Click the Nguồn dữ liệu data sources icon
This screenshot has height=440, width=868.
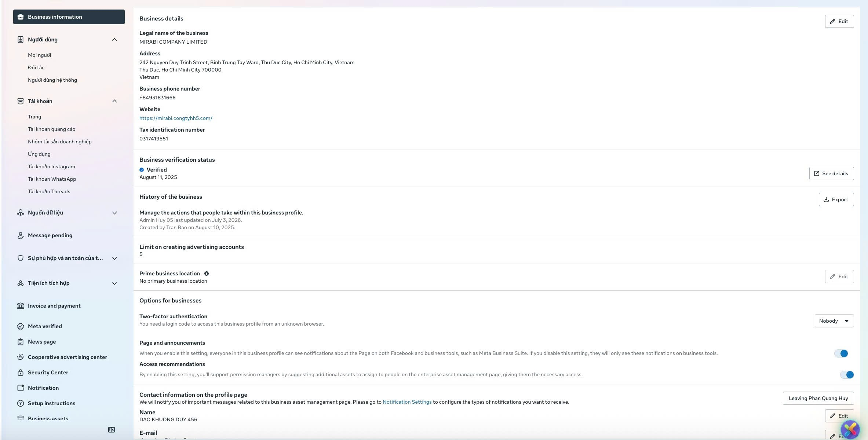(x=21, y=213)
